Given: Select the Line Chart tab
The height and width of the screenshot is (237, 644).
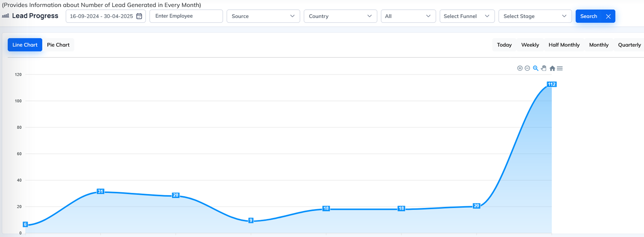Looking at the screenshot, I should [25, 45].
